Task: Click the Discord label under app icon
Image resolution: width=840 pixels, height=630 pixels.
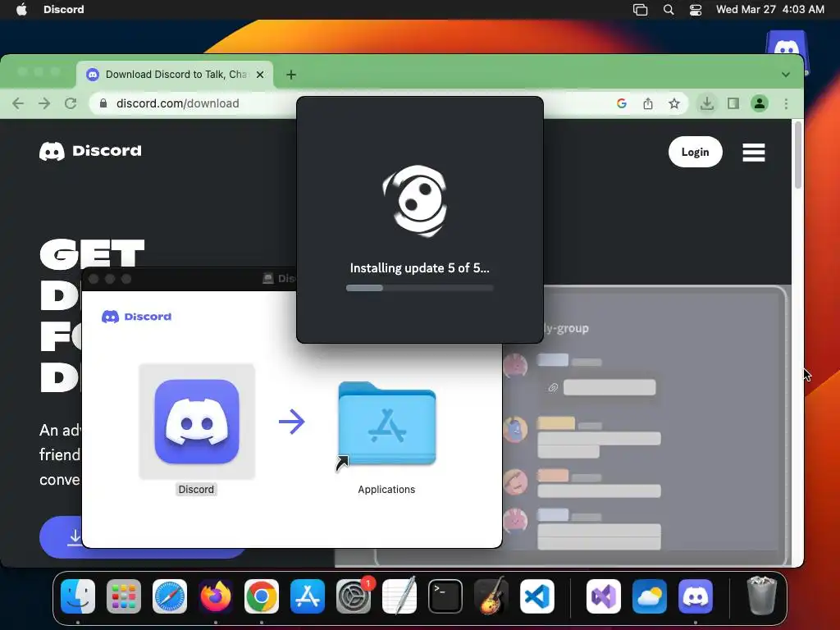Action: click(x=196, y=489)
